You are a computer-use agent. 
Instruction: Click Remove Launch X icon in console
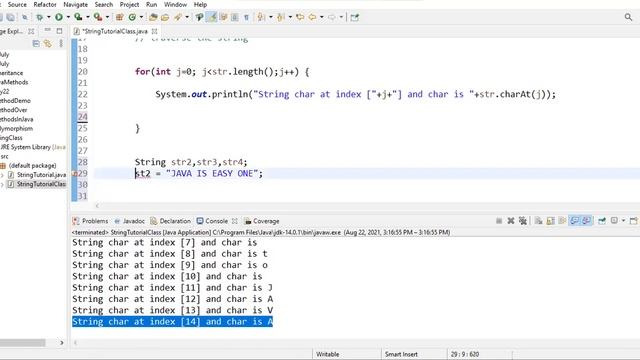point(511,221)
